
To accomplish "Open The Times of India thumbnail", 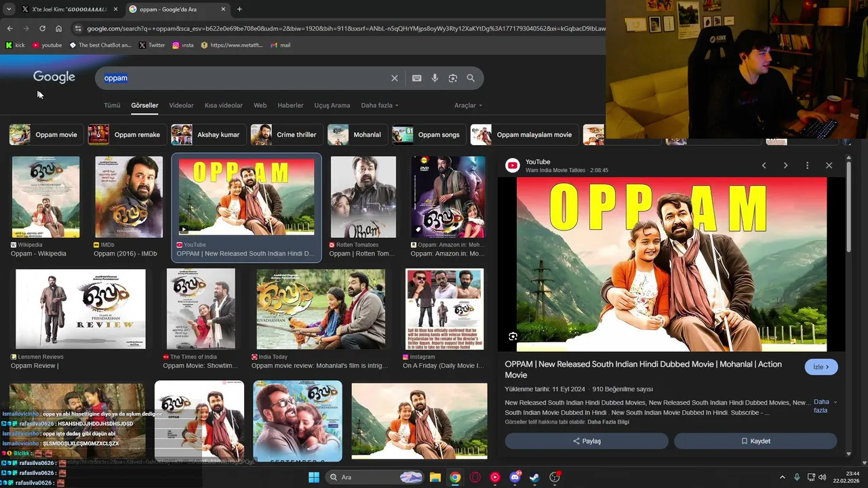I will (x=201, y=309).
